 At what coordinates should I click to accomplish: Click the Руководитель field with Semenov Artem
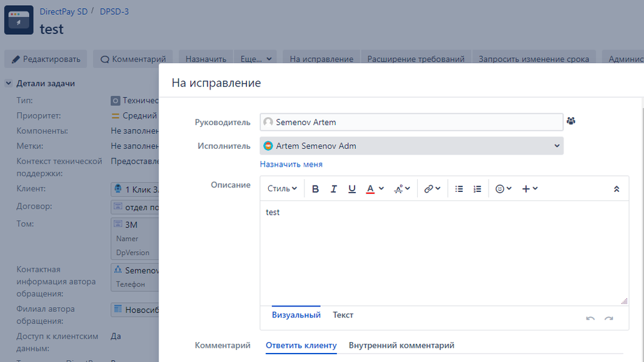tap(411, 122)
